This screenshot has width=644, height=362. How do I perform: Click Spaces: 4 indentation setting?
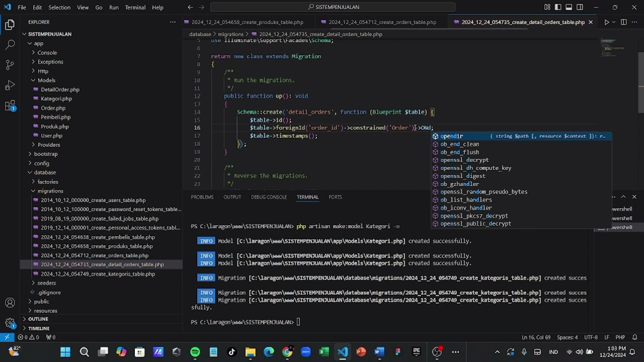(x=568, y=337)
